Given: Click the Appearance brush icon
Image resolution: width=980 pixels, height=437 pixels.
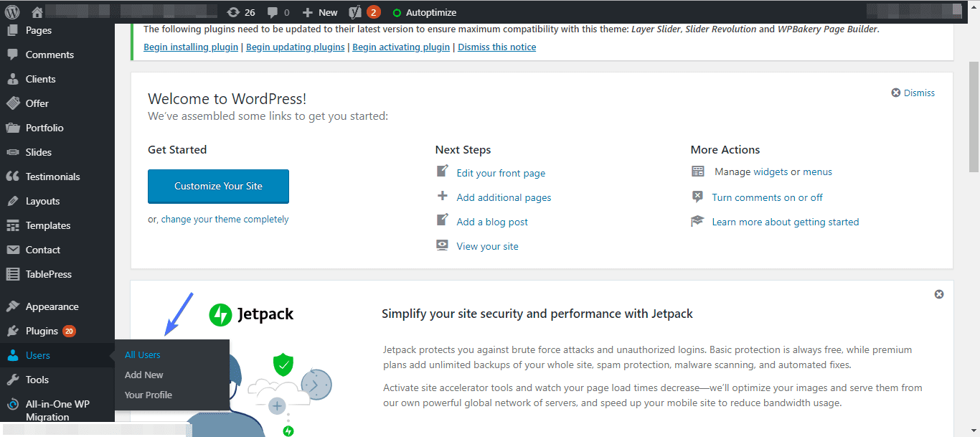Looking at the screenshot, I should click(x=13, y=306).
